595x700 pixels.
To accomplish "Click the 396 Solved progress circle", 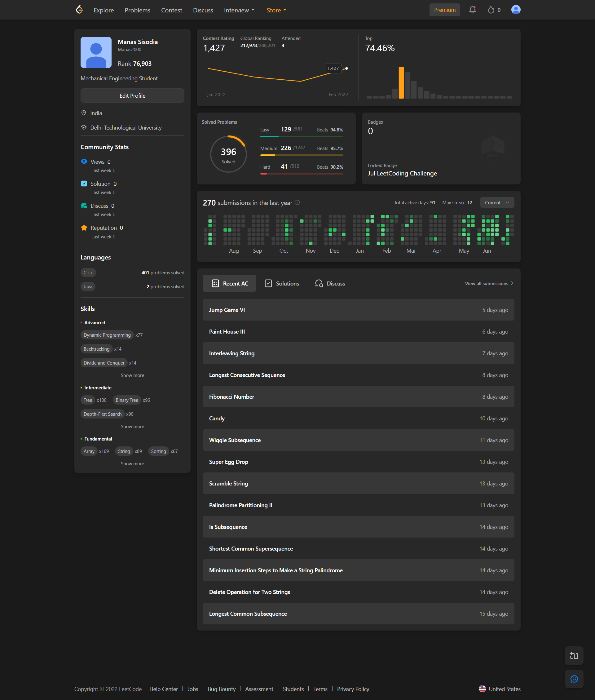I will [228, 154].
